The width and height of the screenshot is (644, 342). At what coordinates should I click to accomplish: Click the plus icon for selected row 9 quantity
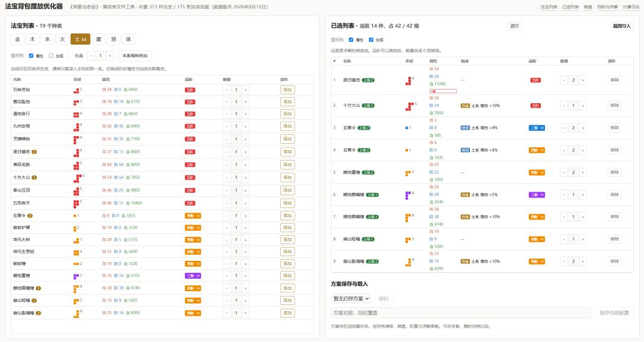coord(583,261)
